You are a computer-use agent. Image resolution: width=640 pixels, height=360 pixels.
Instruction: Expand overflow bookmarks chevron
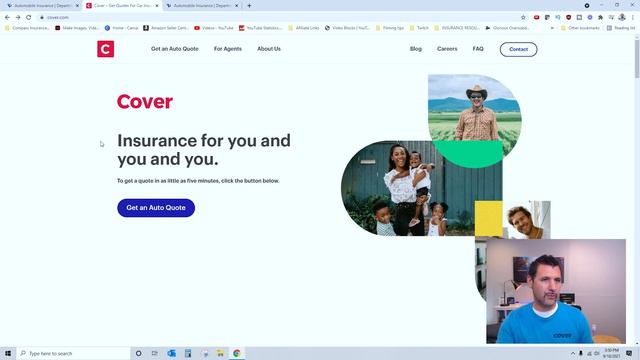(552, 28)
